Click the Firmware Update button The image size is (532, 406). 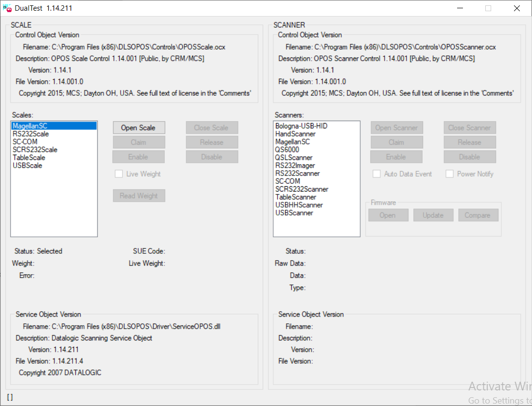[433, 215]
